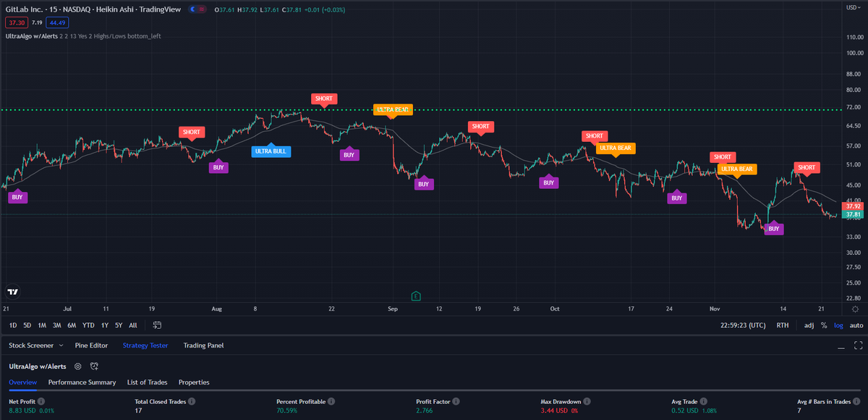Click the earnings E marker on the timeline

click(416, 295)
